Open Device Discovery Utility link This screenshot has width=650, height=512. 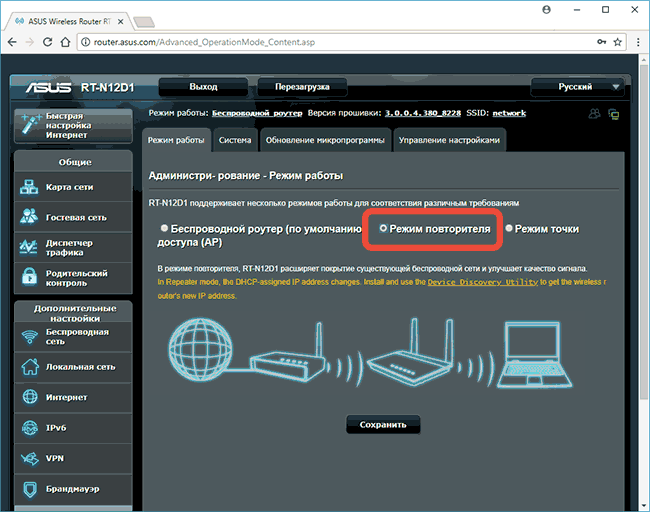(483, 282)
